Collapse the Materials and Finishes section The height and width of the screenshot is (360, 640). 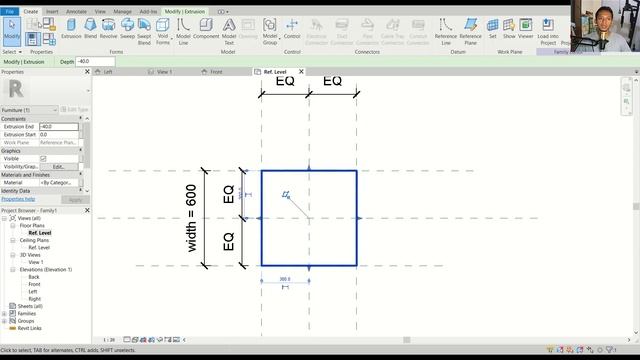click(80, 175)
